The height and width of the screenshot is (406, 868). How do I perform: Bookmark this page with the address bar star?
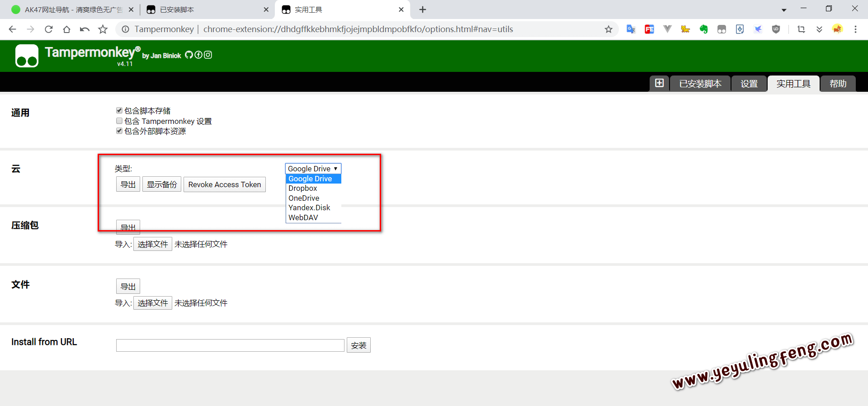(609, 29)
